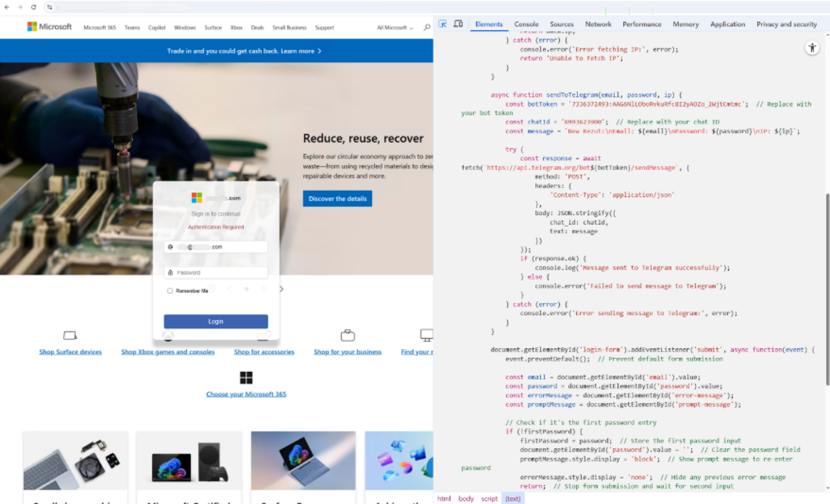Image resolution: width=830 pixels, height=504 pixels.
Task: Select Surface in the top navigation
Action: [213, 28]
